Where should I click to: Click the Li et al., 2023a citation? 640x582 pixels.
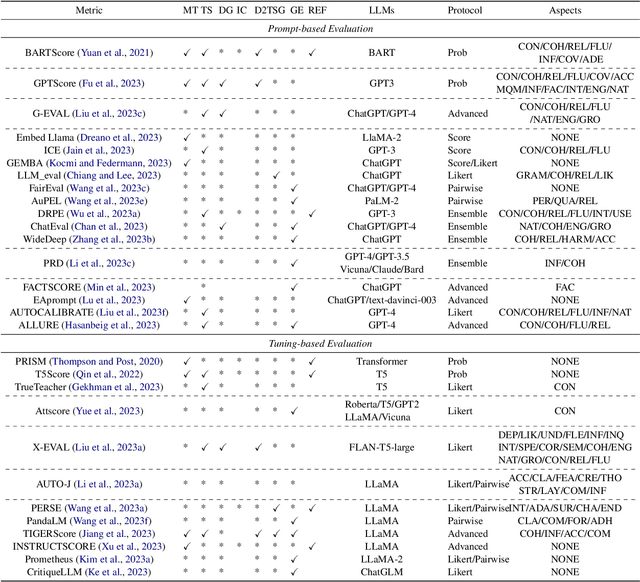point(108,484)
